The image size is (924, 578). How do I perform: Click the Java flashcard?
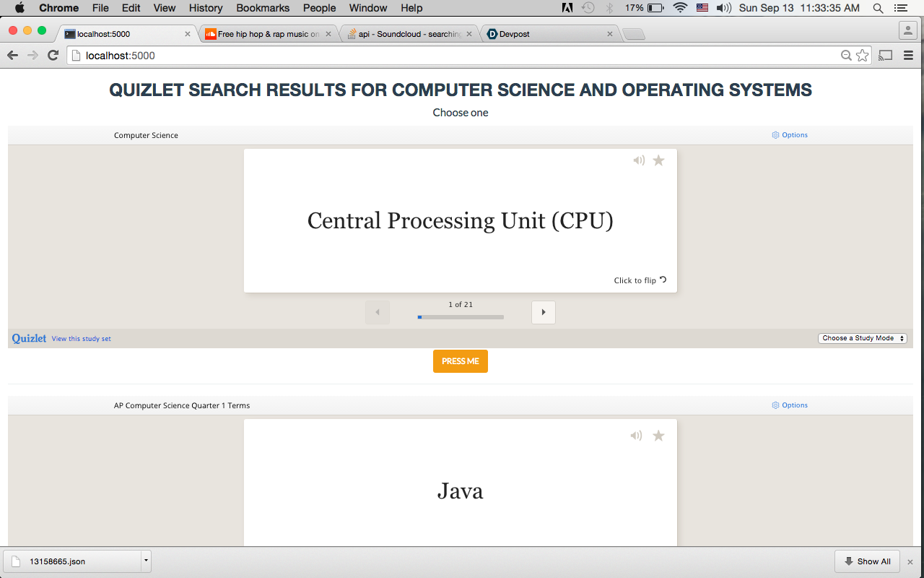coord(461,483)
